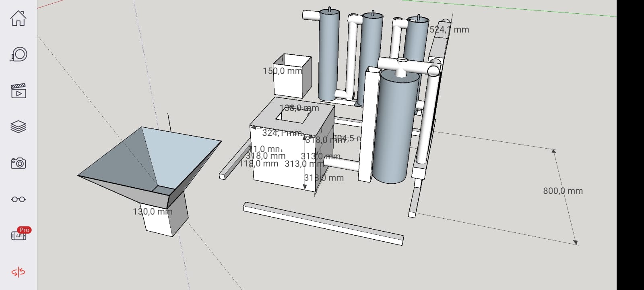This screenshot has width=644, height=290.
Task: Click the square hole on the box top
Action: pos(293,116)
